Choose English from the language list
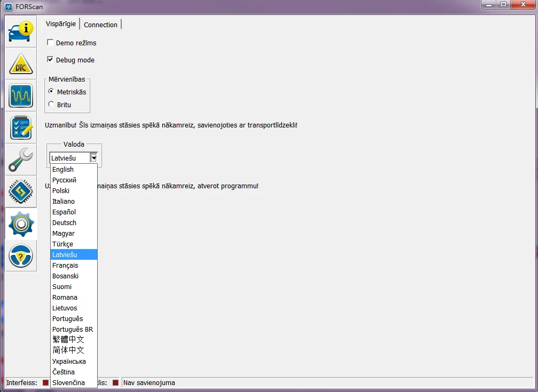 click(x=74, y=170)
